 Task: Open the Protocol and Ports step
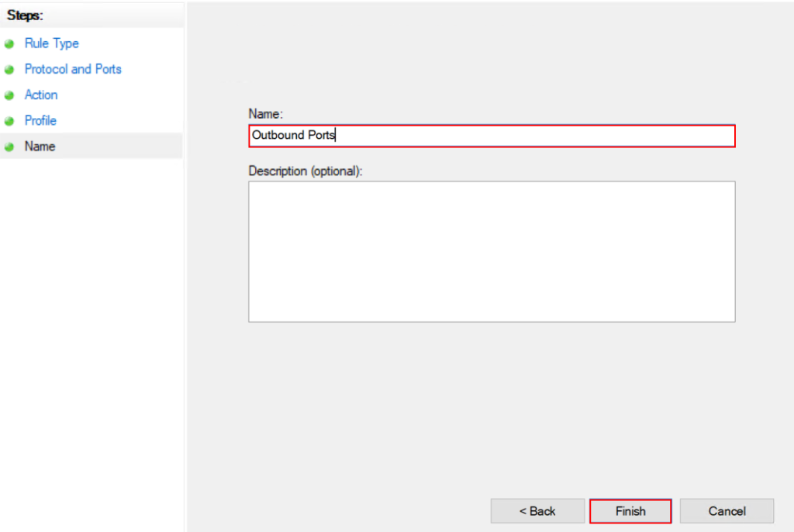[73, 69]
